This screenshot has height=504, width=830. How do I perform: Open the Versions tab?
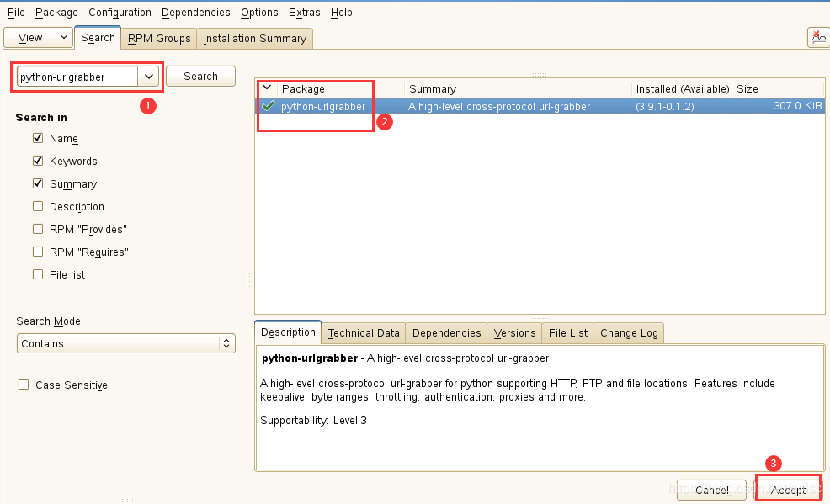coord(514,332)
